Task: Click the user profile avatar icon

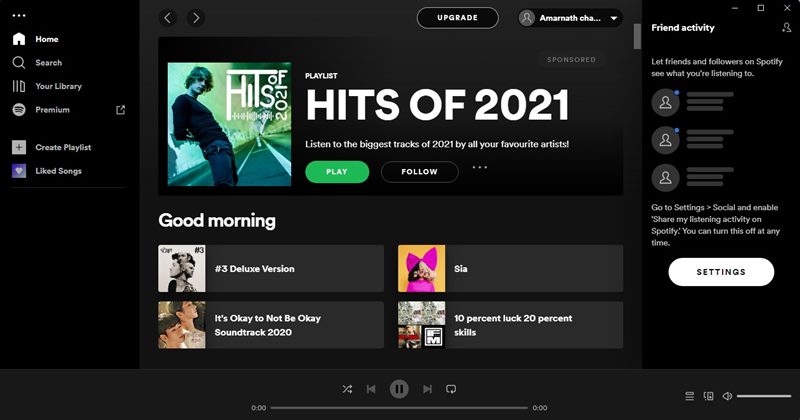Action: (x=527, y=18)
